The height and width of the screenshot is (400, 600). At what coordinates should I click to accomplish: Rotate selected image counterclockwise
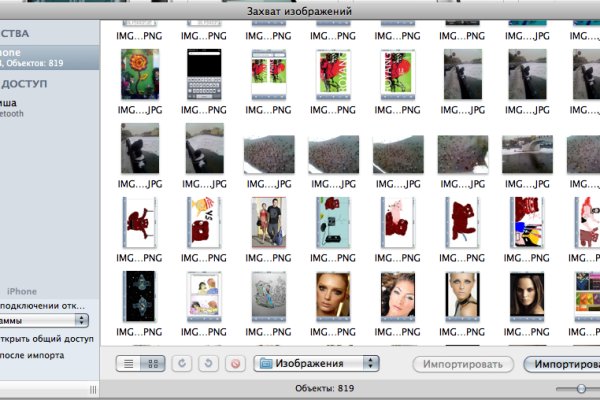[184, 363]
